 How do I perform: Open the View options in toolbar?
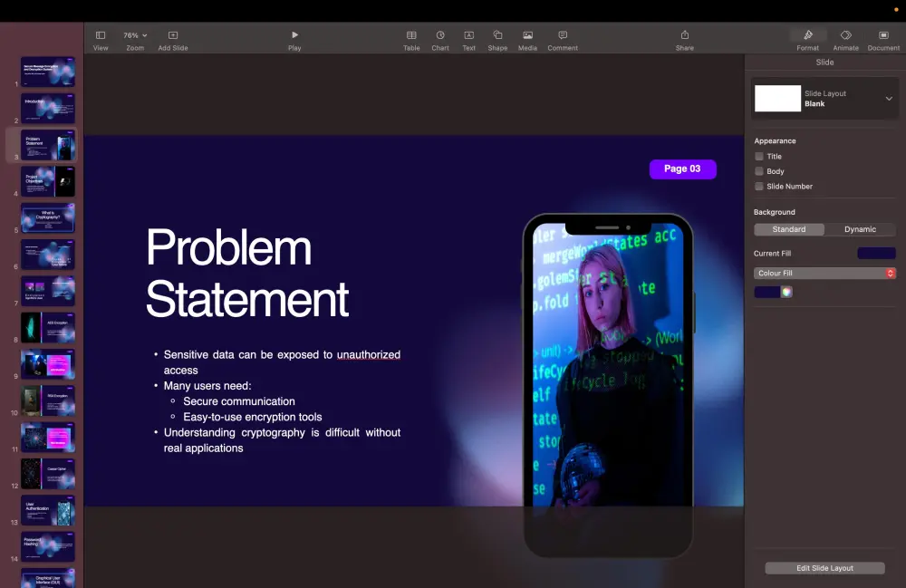point(101,41)
